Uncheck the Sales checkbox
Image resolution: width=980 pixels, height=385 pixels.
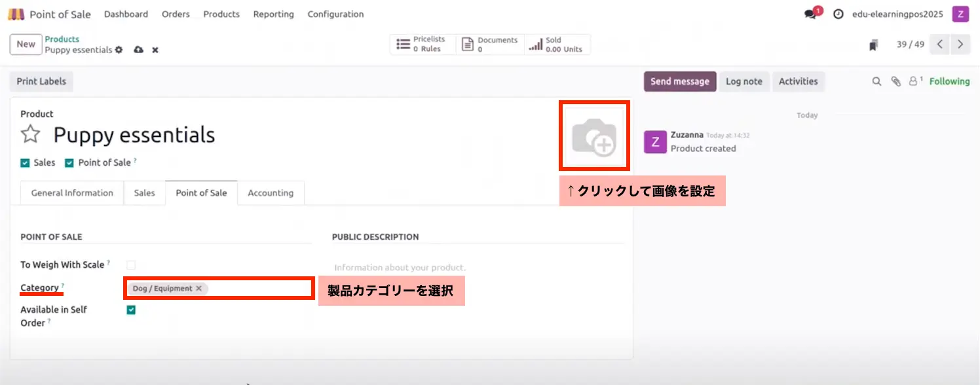pyautogui.click(x=26, y=163)
